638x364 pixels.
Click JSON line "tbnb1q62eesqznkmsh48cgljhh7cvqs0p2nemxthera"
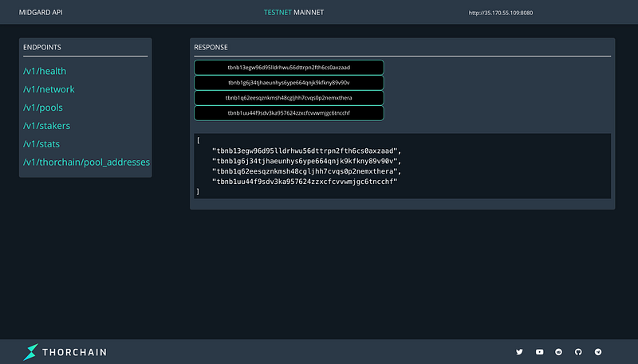click(x=306, y=171)
